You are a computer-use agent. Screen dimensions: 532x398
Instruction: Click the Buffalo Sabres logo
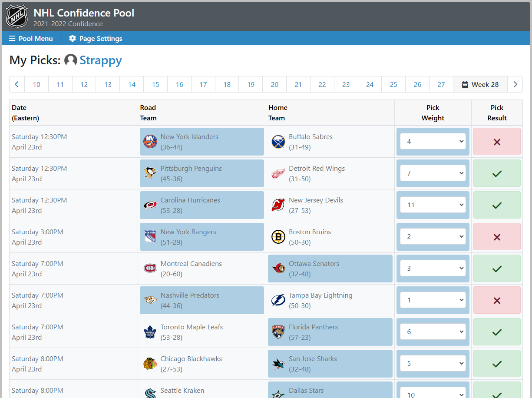278,142
